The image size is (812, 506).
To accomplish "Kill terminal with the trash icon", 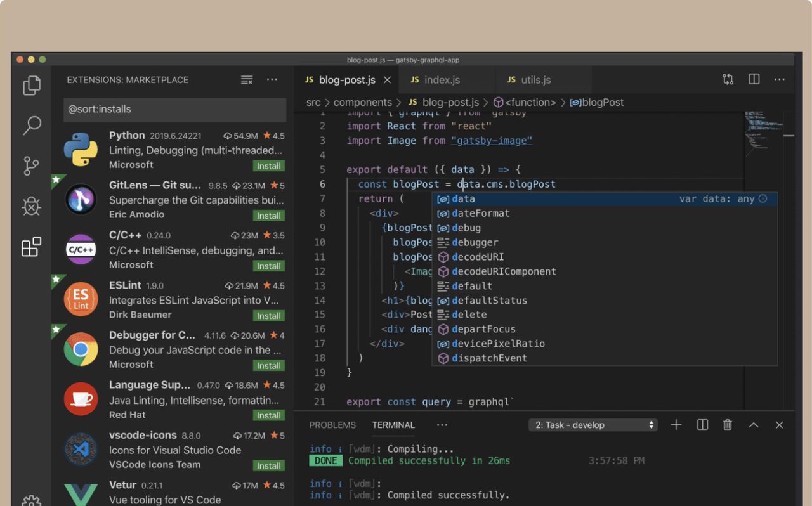I will tap(728, 425).
